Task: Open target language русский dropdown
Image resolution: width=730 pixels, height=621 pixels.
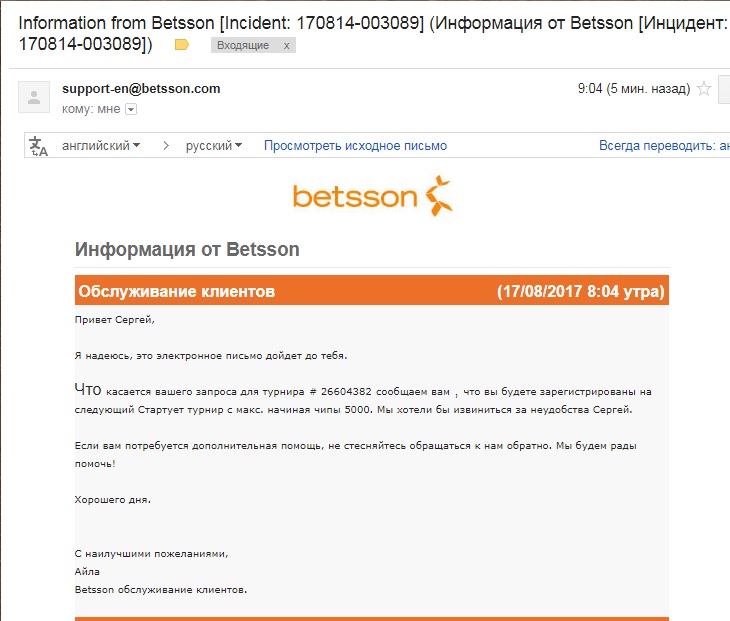Action: 214,146
